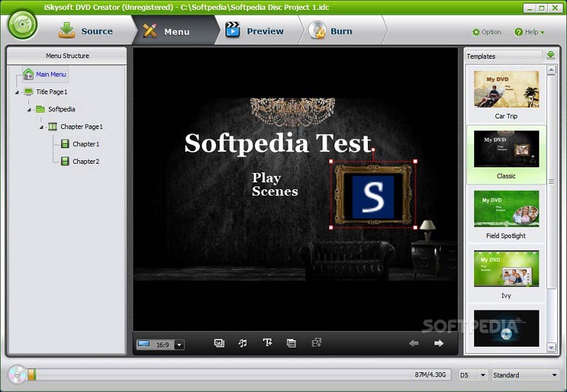The width and height of the screenshot is (567, 392).
Task: Select the framed S thumbnail image
Action: coord(374,194)
